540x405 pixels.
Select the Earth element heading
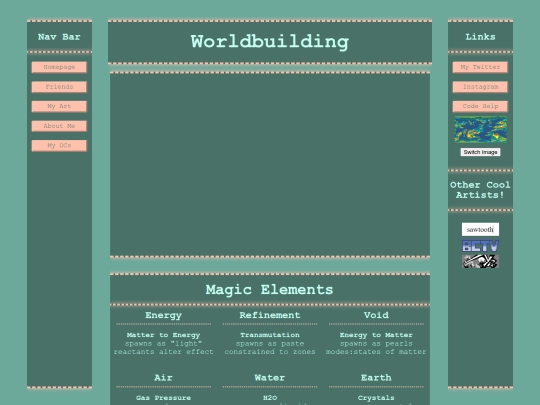point(376,378)
